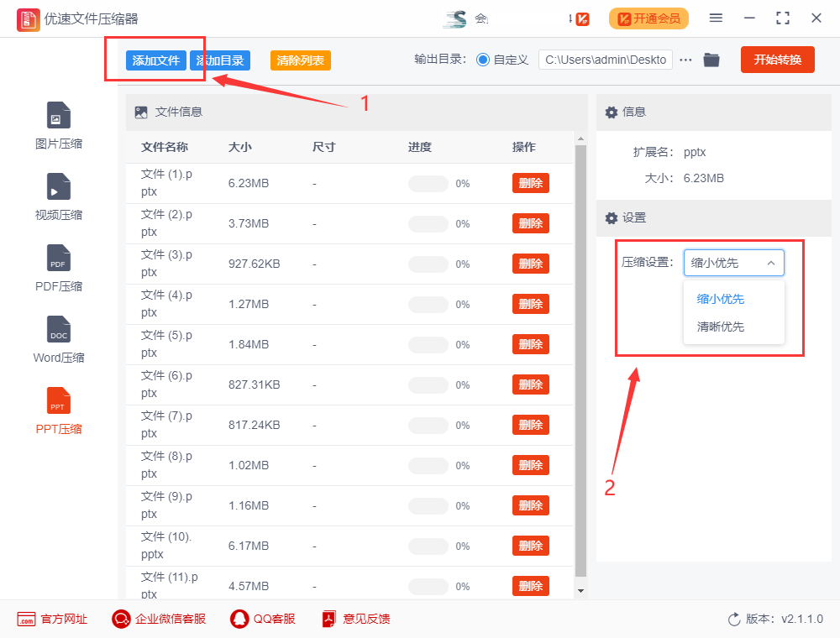Screen dimensions: 840x638
Task: Click progress bar of 文件 (10).pptx
Action: click(428, 546)
